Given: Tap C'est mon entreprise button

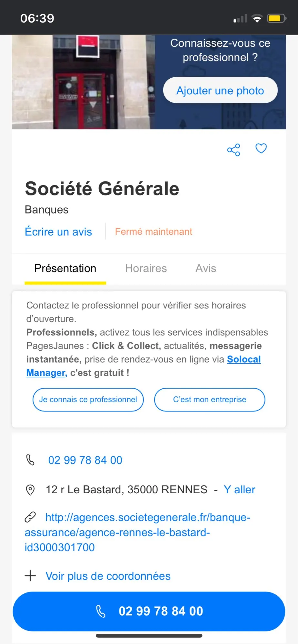Looking at the screenshot, I should tap(210, 400).
